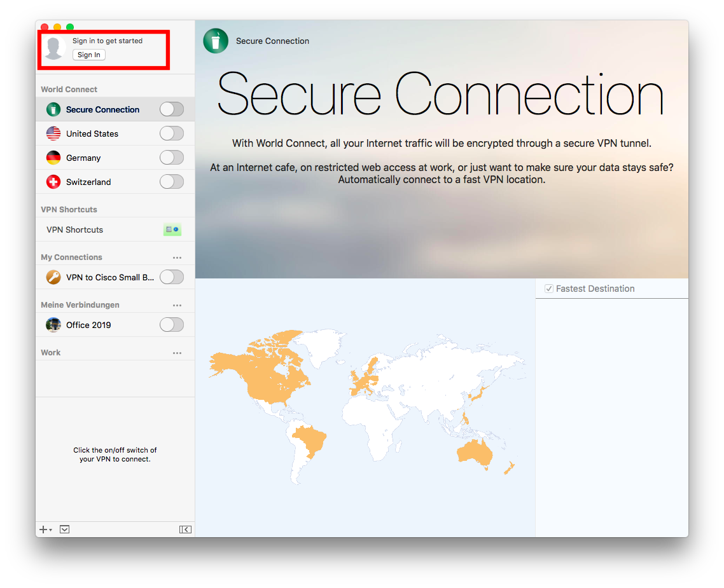Collapse the sidebar with the bottom toggle icon
This screenshot has height=588, width=724.
click(x=185, y=530)
